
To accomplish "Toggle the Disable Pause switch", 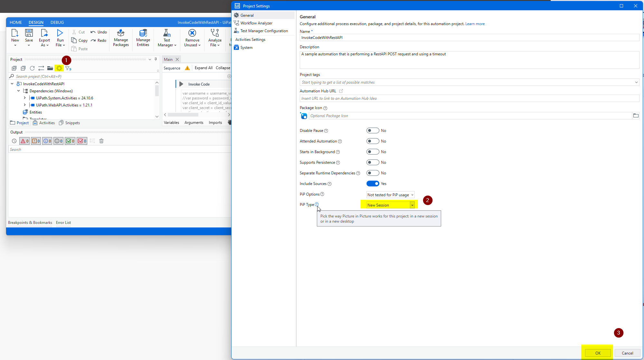I will click(373, 131).
